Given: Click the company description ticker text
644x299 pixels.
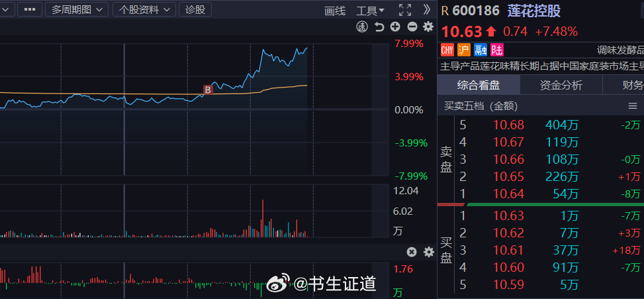Looking at the screenshot, I should point(541,66).
